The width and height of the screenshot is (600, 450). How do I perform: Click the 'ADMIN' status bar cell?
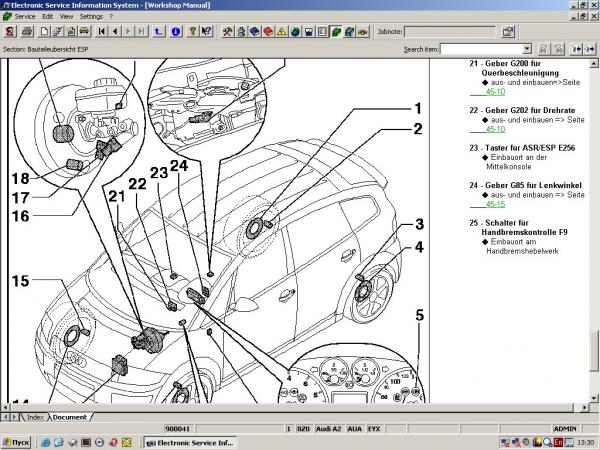pos(564,429)
